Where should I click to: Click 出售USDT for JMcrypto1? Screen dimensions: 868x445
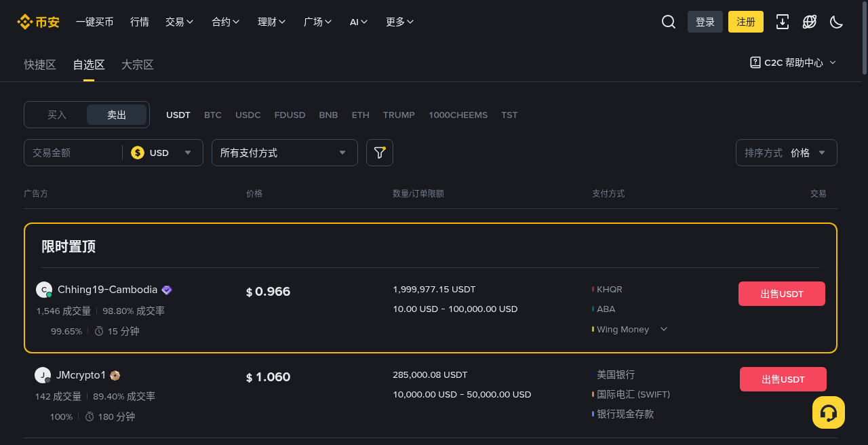pos(783,379)
